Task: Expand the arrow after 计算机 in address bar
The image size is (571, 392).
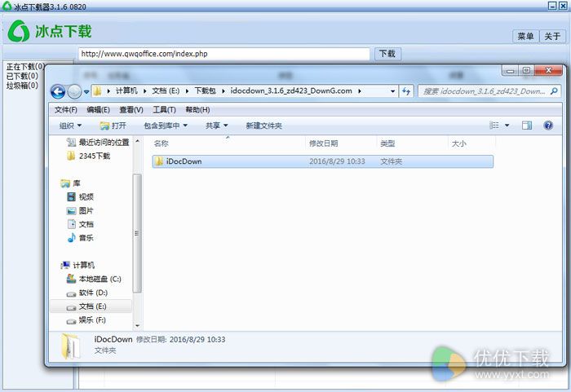Action: (145, 91)
